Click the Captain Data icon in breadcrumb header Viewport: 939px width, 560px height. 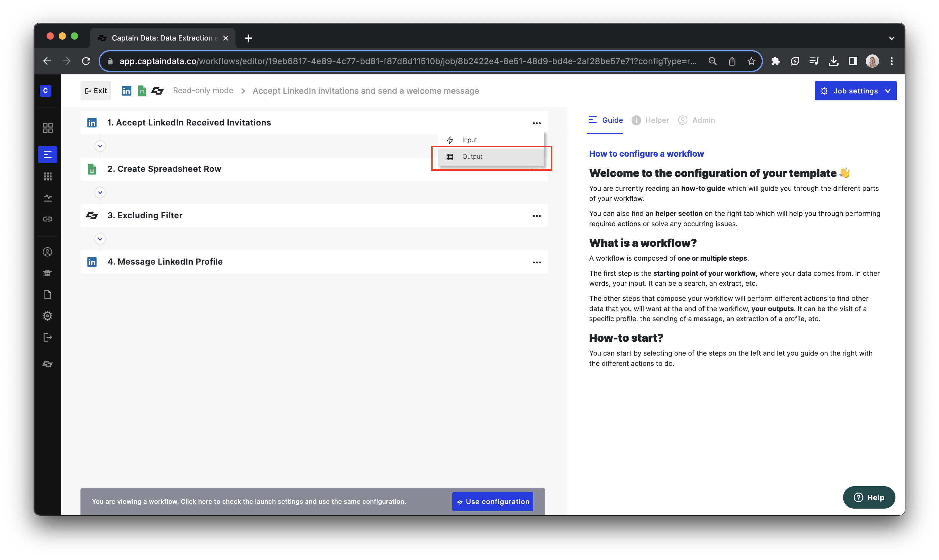157,91
